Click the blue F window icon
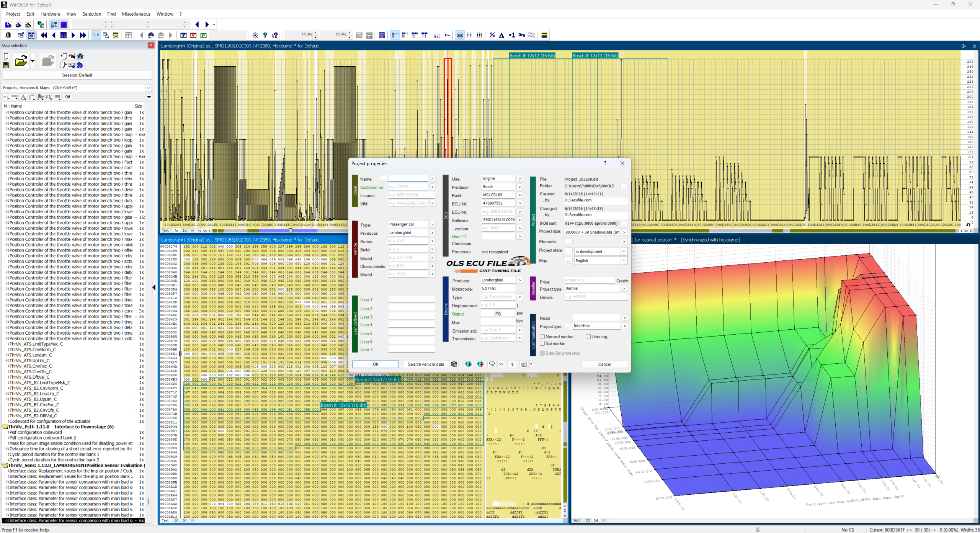This screenshot has width=980, height=533. point(184,35)
